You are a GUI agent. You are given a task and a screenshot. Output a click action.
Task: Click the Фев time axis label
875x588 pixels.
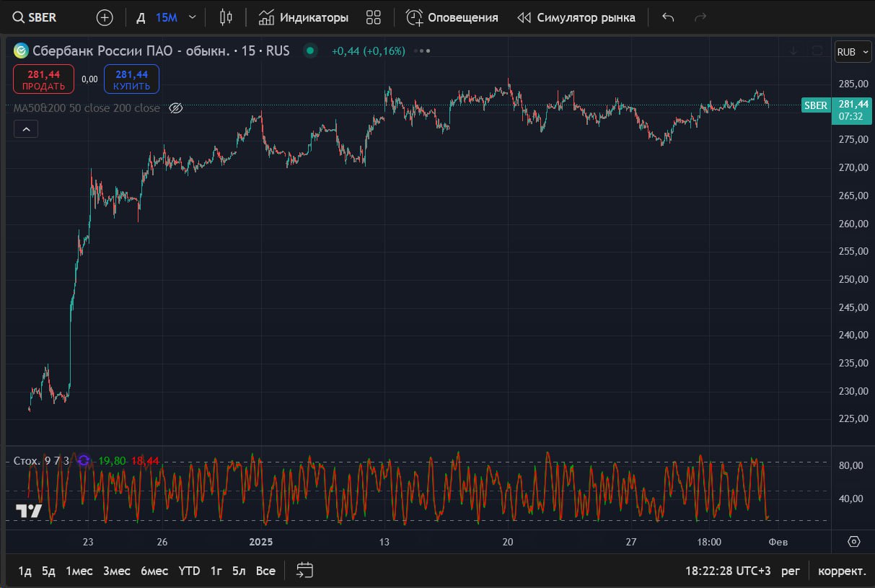tap(778, 542)
